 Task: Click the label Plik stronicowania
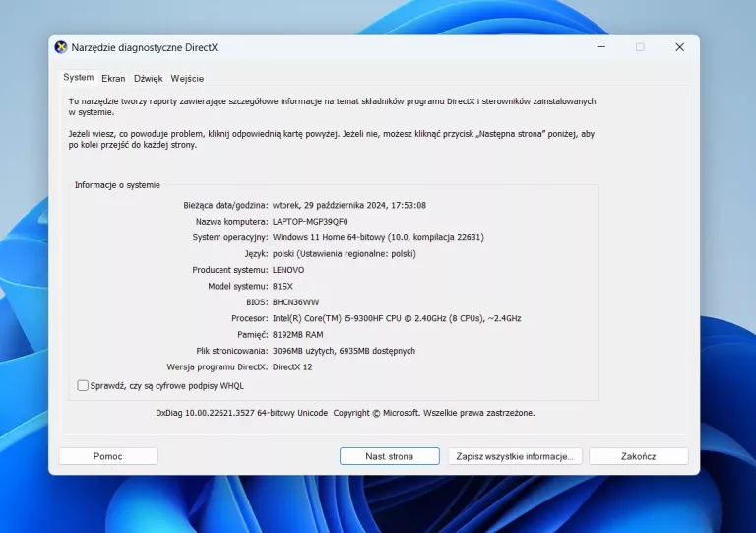tap(232, 351)
